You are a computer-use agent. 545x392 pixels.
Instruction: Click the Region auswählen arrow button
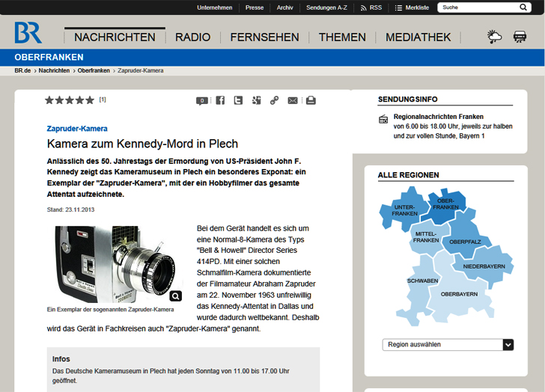[x=508, y=344]
